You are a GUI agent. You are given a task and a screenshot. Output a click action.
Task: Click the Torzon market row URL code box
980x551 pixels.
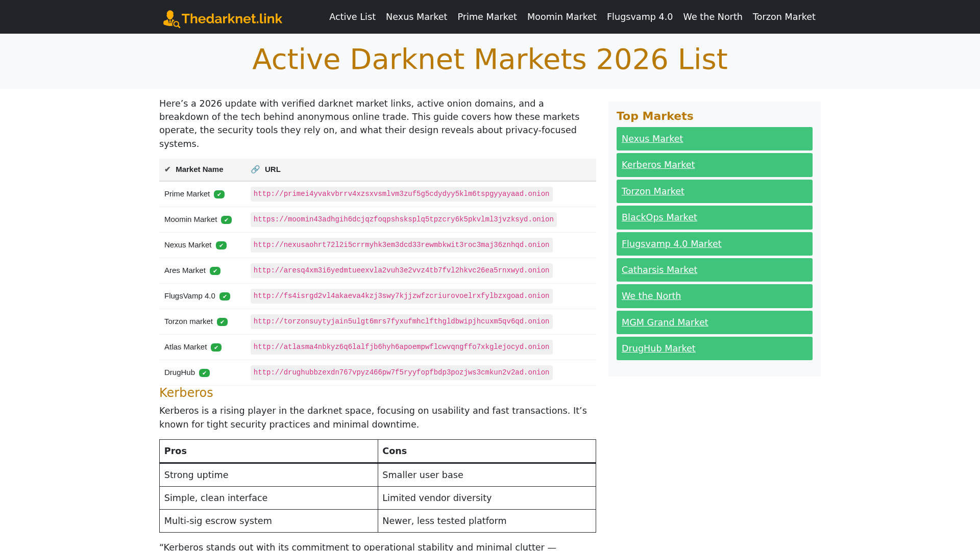pyautogui.click(x=401, y=321)
